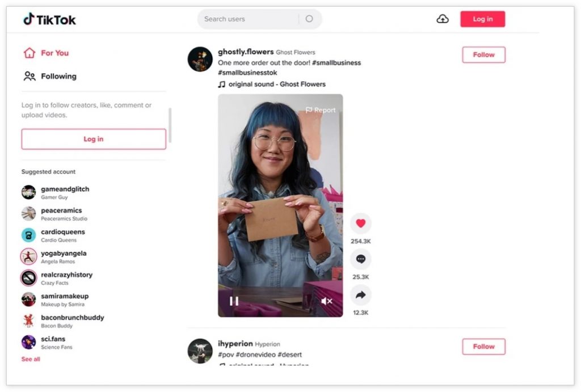581x392 pixels.
Task: Follow the ihyperion account
Action: [483, 347]
